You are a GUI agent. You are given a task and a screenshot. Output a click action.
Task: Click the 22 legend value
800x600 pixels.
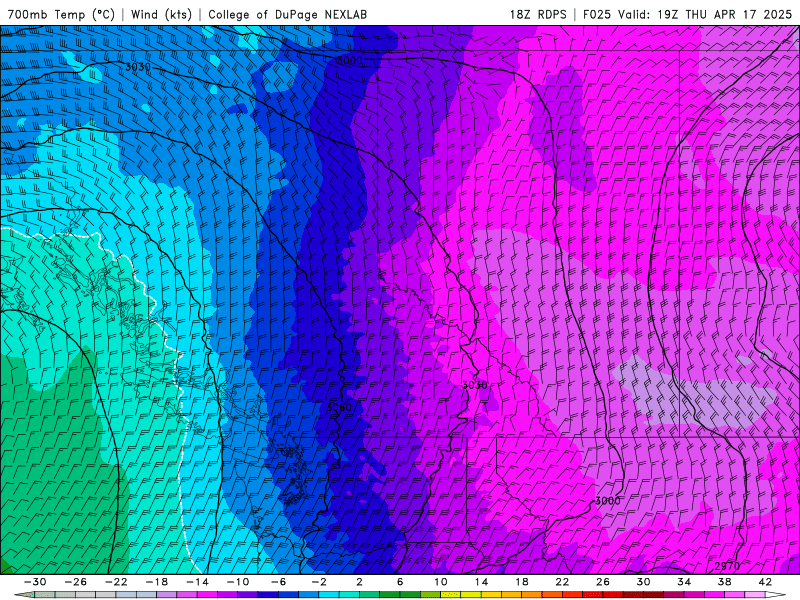[562, 582]
